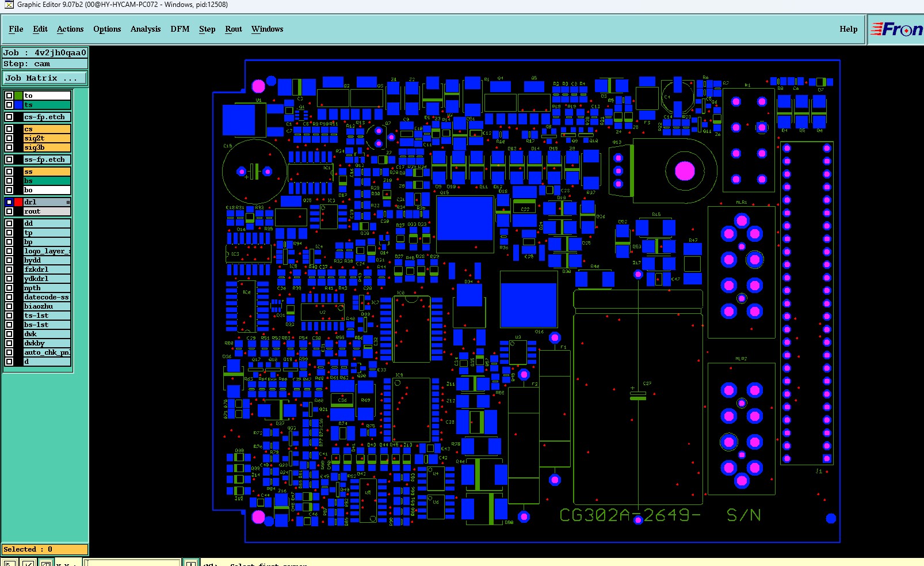Click the red color swatch of layer drl
924x566 pixels.
coord(18,202)
